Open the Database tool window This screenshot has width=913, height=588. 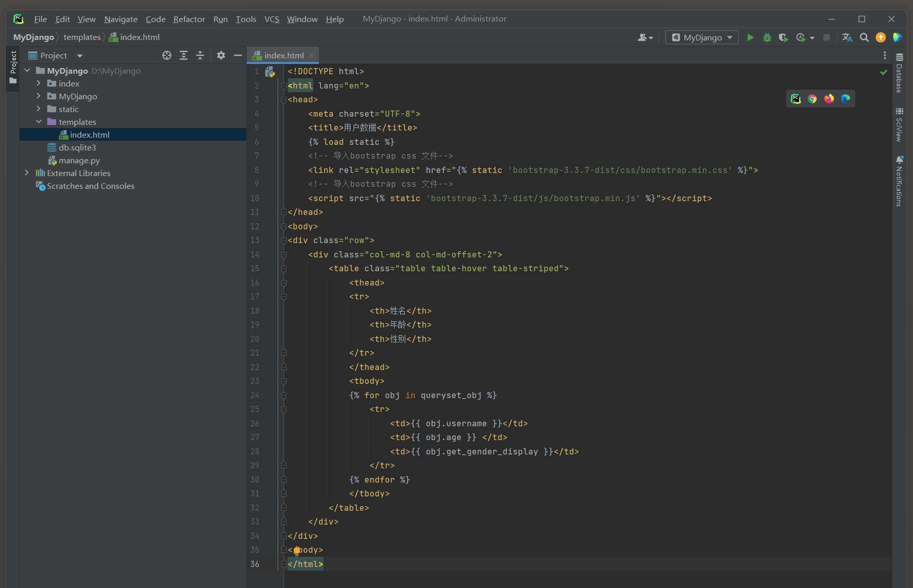click(899, 72)
